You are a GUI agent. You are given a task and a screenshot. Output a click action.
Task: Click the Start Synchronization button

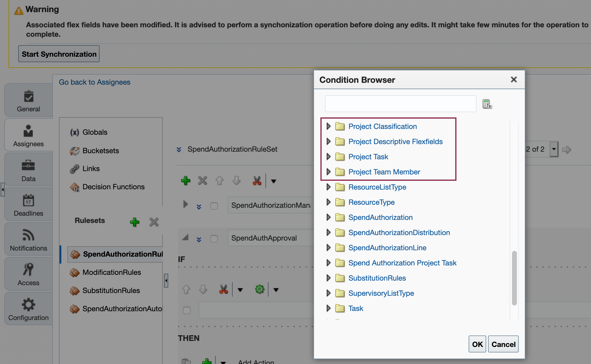tap(59, 54)
